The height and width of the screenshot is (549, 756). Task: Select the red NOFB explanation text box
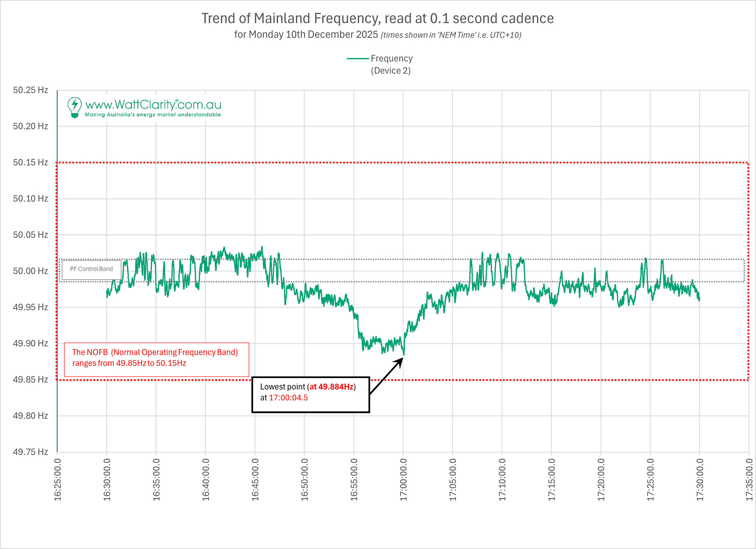[x=156, y=359]
